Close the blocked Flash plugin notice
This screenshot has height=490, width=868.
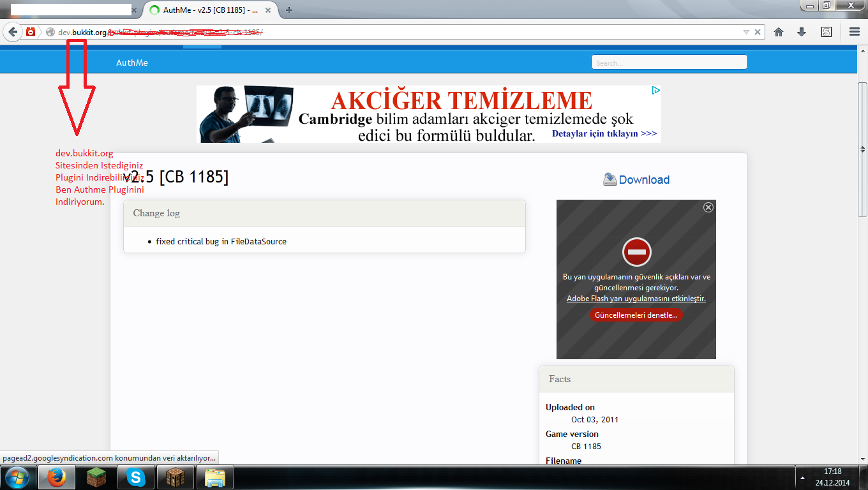(x=708, y=207)
